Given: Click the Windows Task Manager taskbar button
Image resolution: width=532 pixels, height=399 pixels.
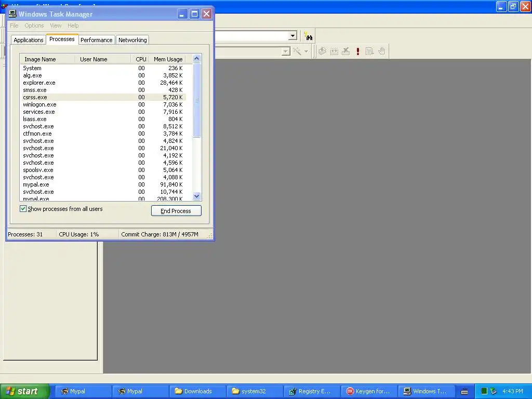Looking at the screenshot, I should [x=426, y=391].
